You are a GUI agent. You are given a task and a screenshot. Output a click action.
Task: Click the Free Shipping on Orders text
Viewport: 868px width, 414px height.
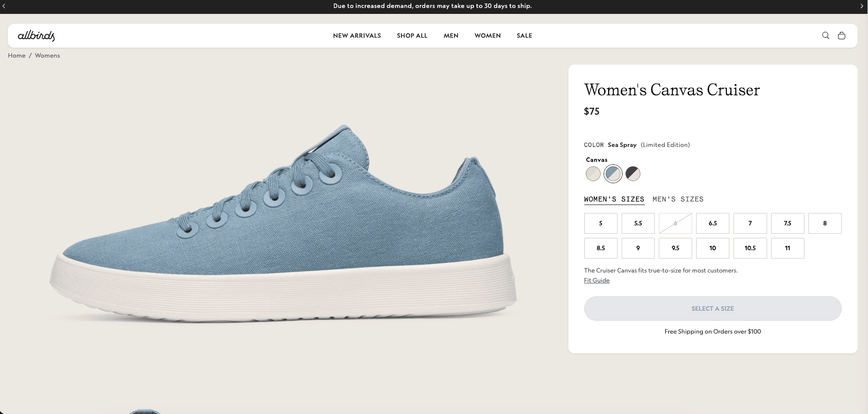(x=712, y=332)
